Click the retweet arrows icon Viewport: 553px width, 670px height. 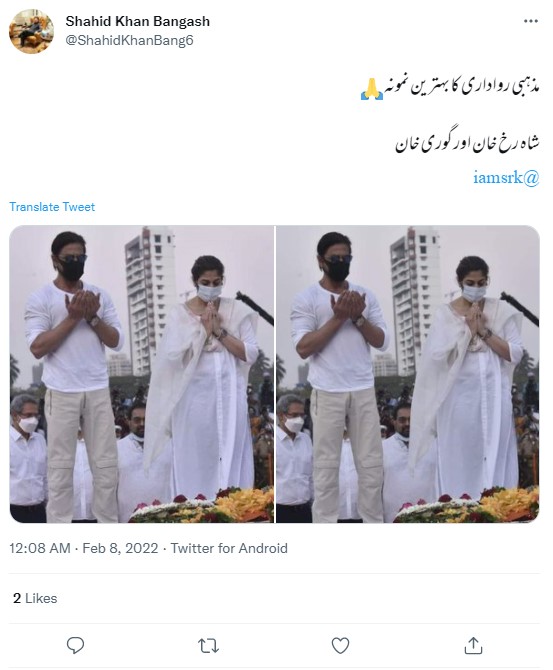point(208,646)
